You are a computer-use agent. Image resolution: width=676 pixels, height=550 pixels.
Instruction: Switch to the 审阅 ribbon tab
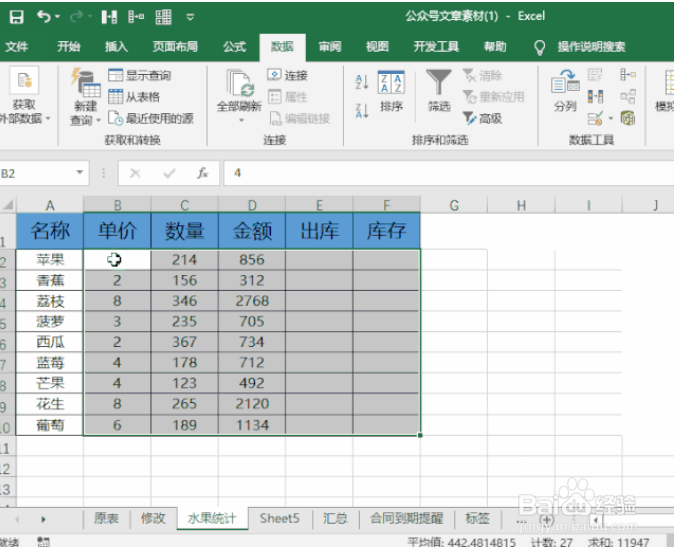pos(330,47)
